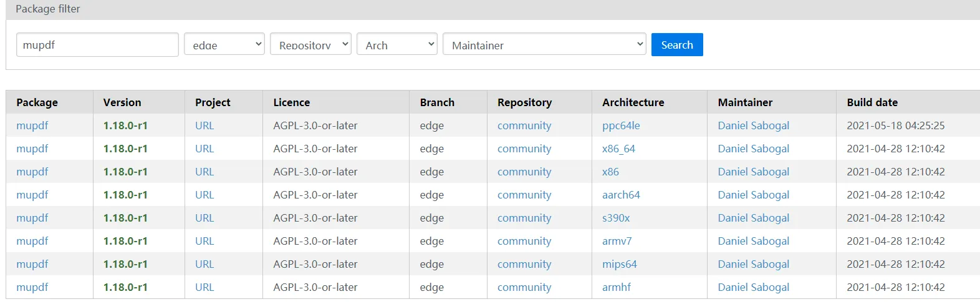
Task: Select the Version column header
Action: click(122, 102)
